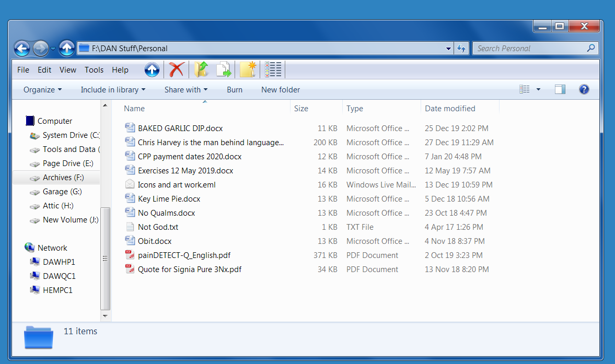The width and height of the screenshot is (615, 364).
Task: Click the red X delete toolbar icon
Action: click(x=177, y=69)
